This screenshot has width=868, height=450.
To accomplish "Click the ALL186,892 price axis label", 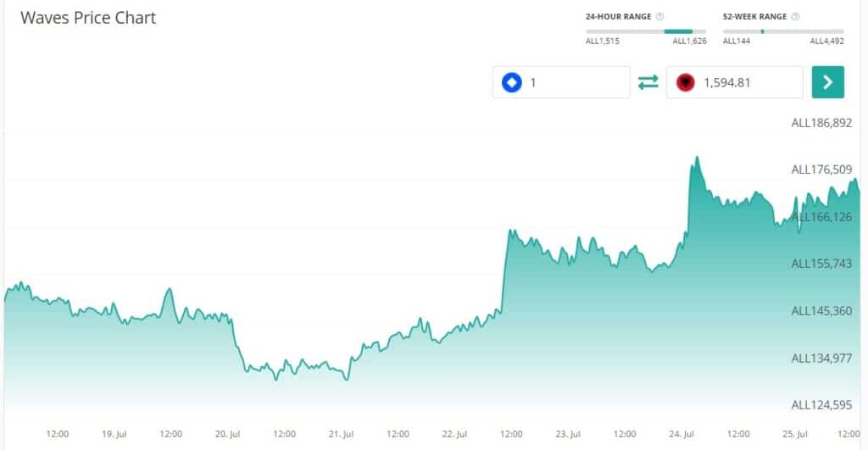I will pyautogui.click(x=821, y=123).
